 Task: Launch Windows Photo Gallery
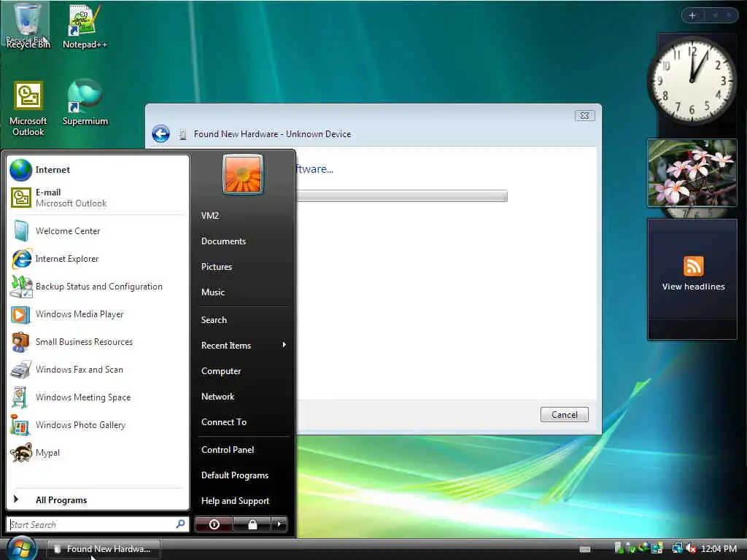click(98, 425)
